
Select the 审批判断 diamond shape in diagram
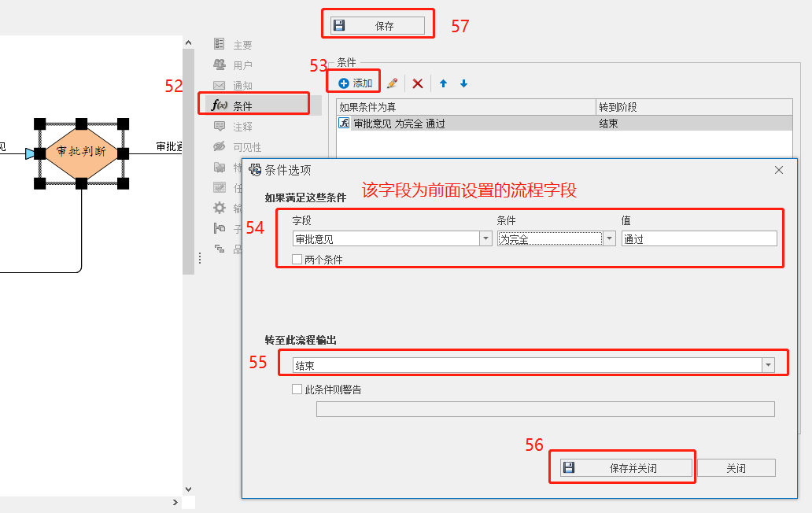coord(81,154)
